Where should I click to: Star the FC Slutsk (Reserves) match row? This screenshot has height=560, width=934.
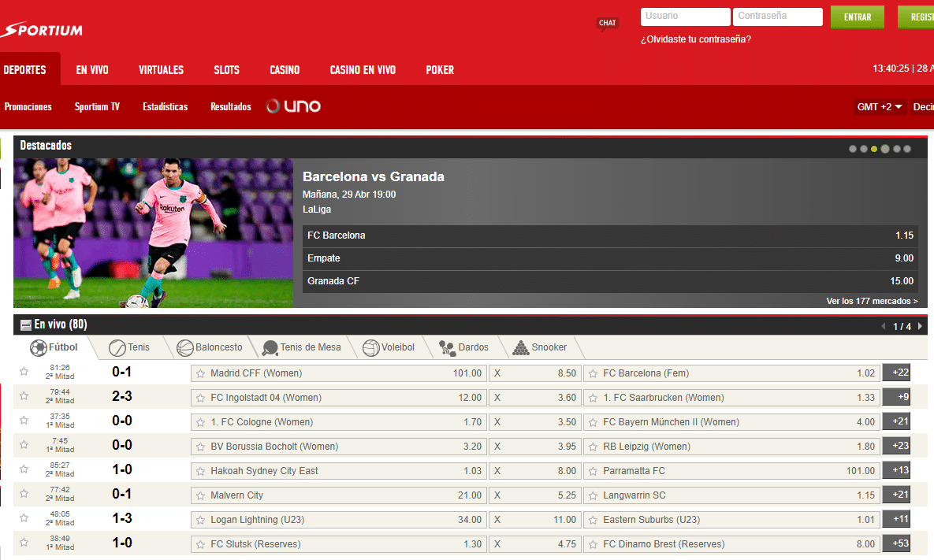[x=24, y=543]
